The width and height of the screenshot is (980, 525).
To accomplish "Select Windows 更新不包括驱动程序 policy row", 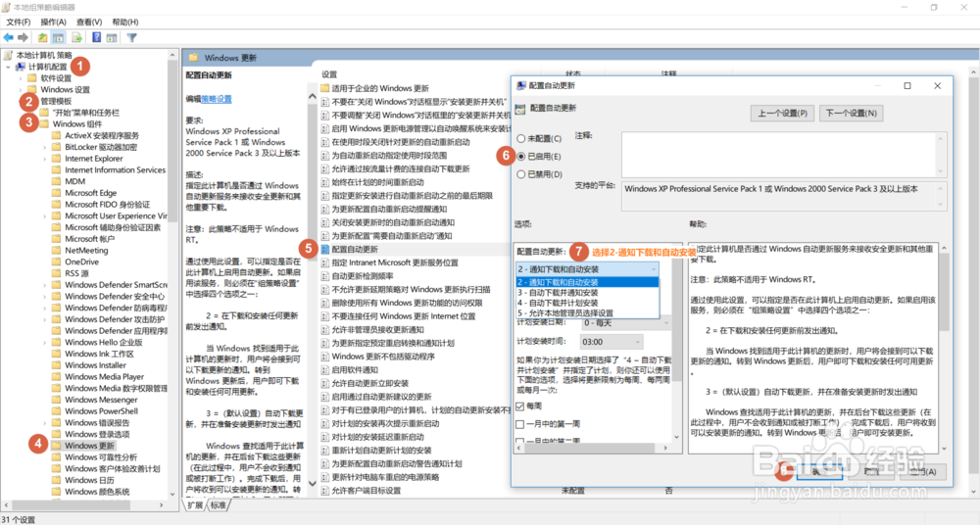I will pyautogui.click(x=383, y=357).
